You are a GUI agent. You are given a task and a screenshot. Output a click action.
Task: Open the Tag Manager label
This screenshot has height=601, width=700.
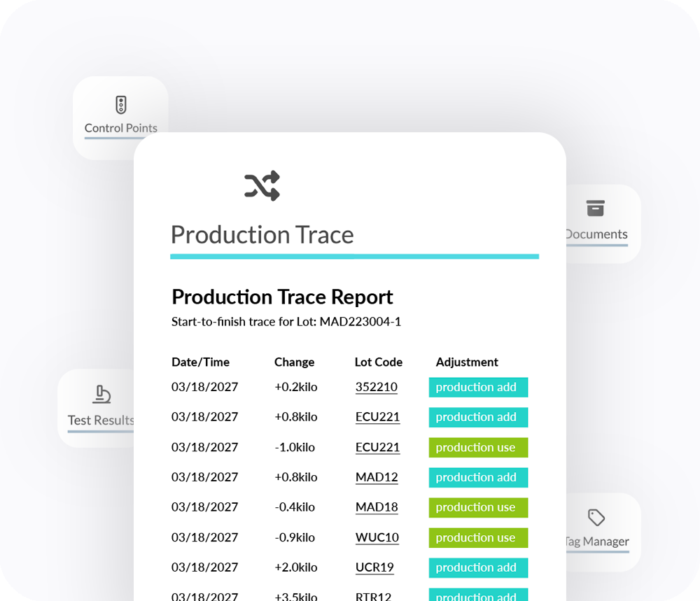pos(597,542)
